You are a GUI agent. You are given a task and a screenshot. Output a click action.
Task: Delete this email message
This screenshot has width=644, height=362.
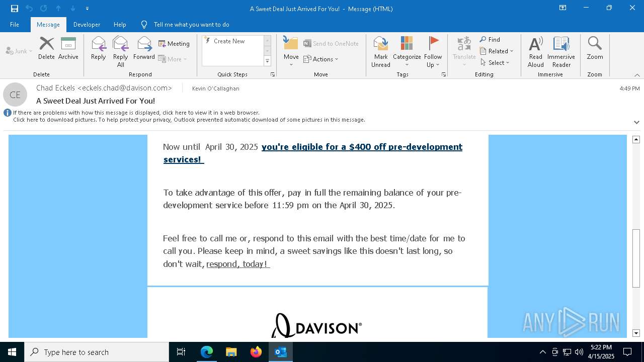46,48
